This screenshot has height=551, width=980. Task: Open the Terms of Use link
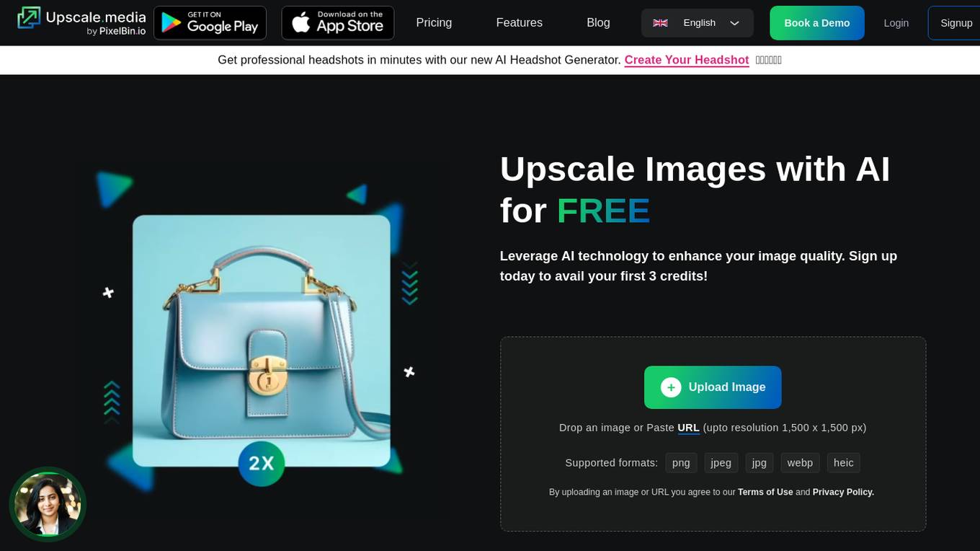point(765,492)
